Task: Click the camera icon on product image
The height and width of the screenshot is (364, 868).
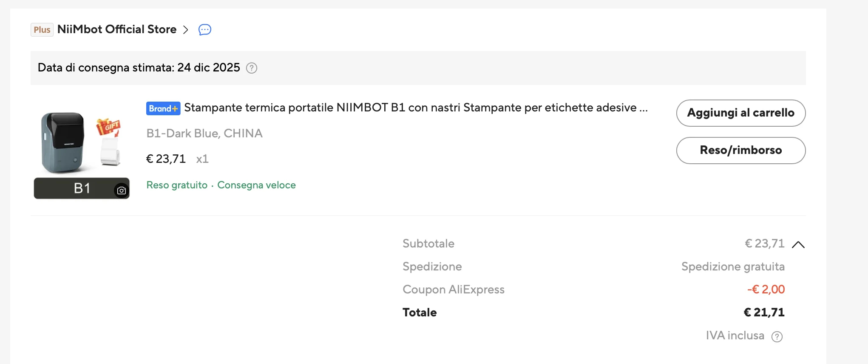Action: click(122, 191)
